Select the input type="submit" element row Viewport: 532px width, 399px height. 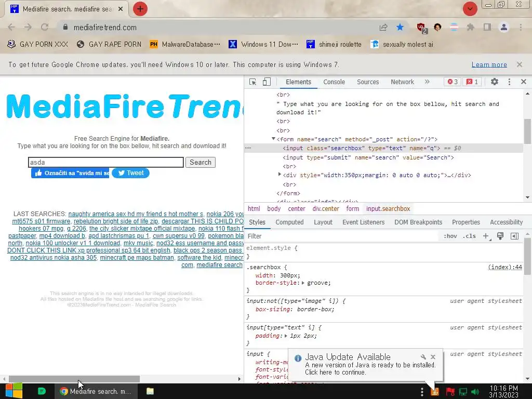pos(368,157)
